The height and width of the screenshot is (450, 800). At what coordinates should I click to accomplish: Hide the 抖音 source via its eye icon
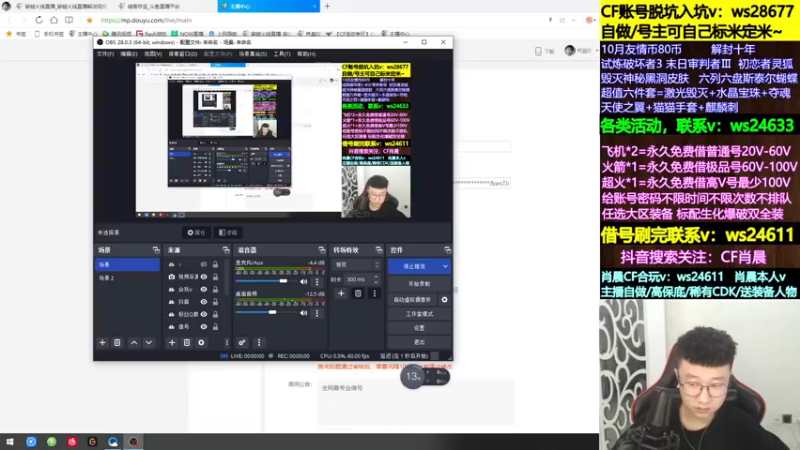(x=204, y=302)
